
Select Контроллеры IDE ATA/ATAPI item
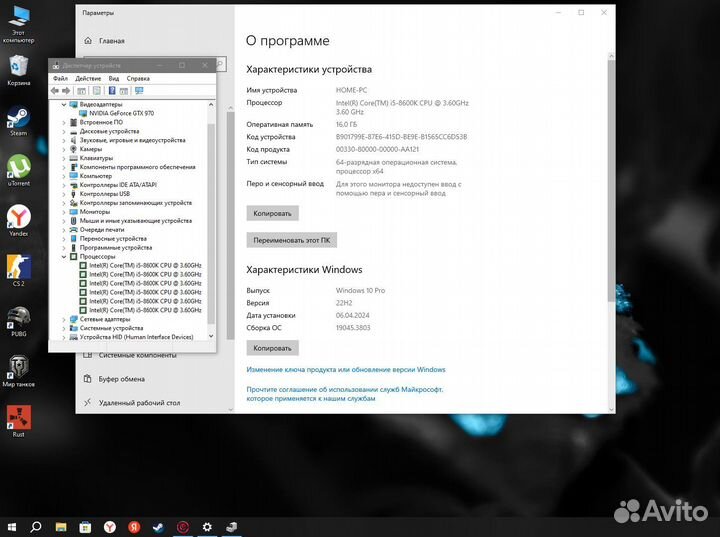pos(118,185)
